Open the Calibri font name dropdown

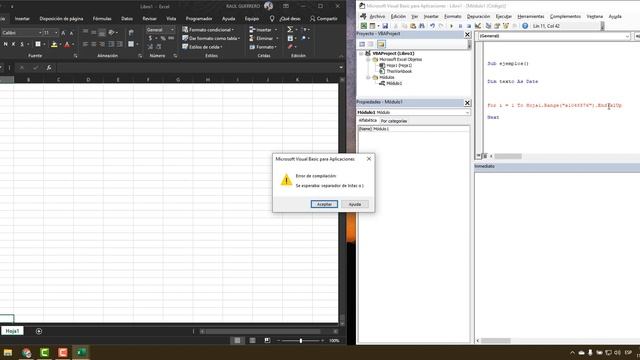40,33
